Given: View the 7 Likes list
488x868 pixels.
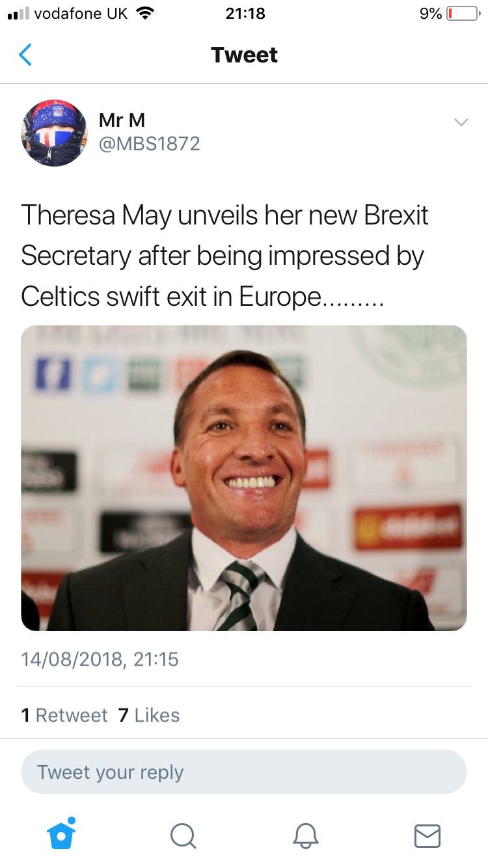Looking at the screenshot, I should coord(149,715).
